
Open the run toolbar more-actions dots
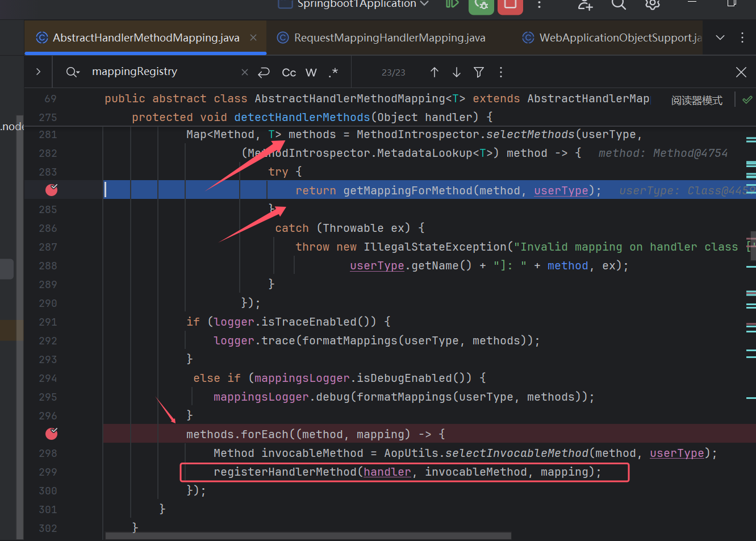coord(539,5)
